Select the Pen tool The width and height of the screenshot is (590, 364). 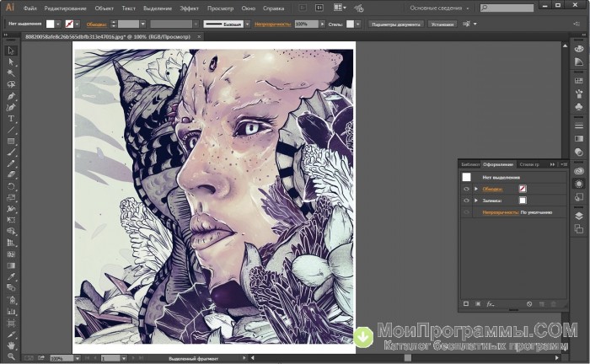point(11,96)
